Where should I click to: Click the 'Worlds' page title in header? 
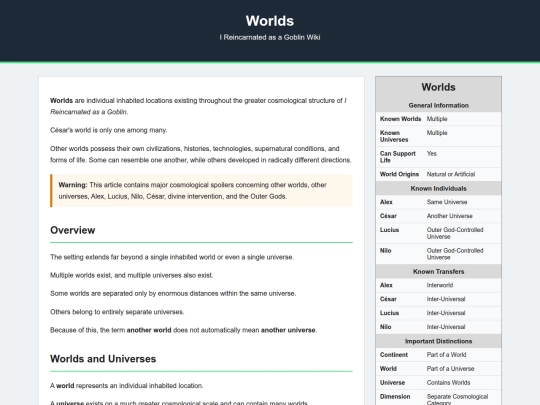270,21
